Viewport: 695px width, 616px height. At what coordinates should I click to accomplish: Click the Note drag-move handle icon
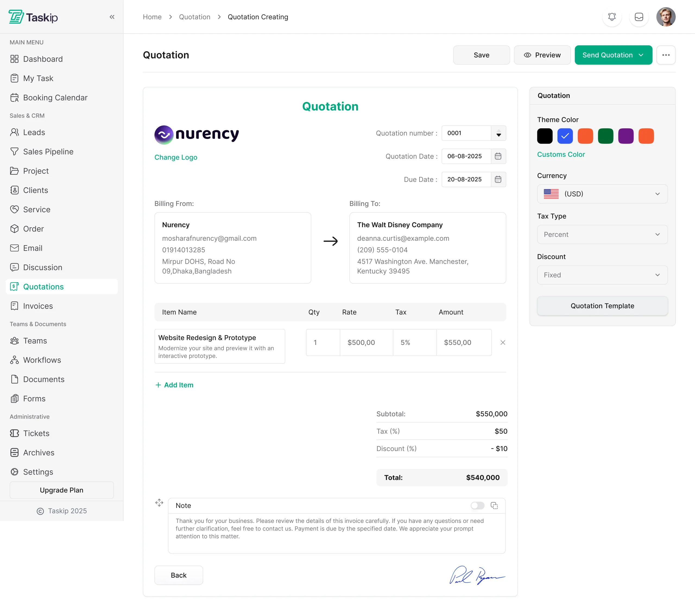point(159,503)
